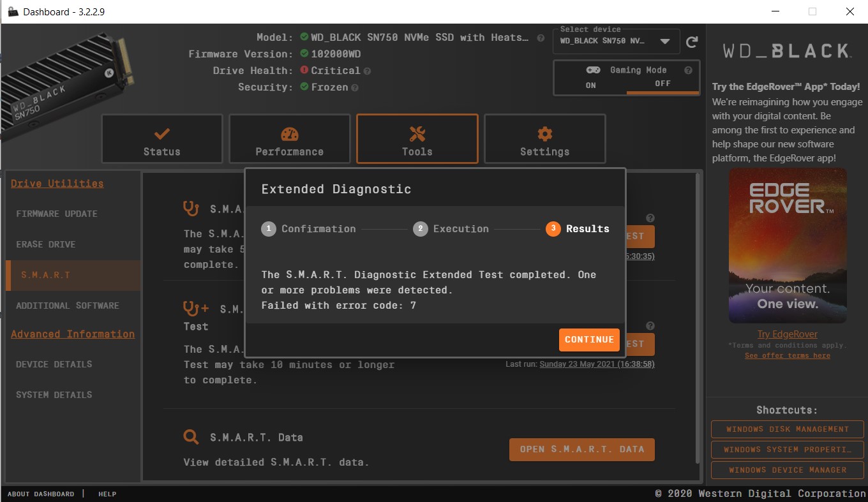The image size is (868, 502).
Task: Set Gaming Mode to OFF
Action: tap(662, 84)
